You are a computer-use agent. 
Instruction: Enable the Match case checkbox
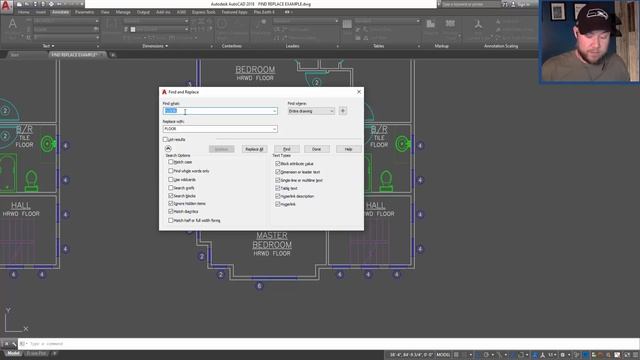pyautogui.click(x=171, y=162)
